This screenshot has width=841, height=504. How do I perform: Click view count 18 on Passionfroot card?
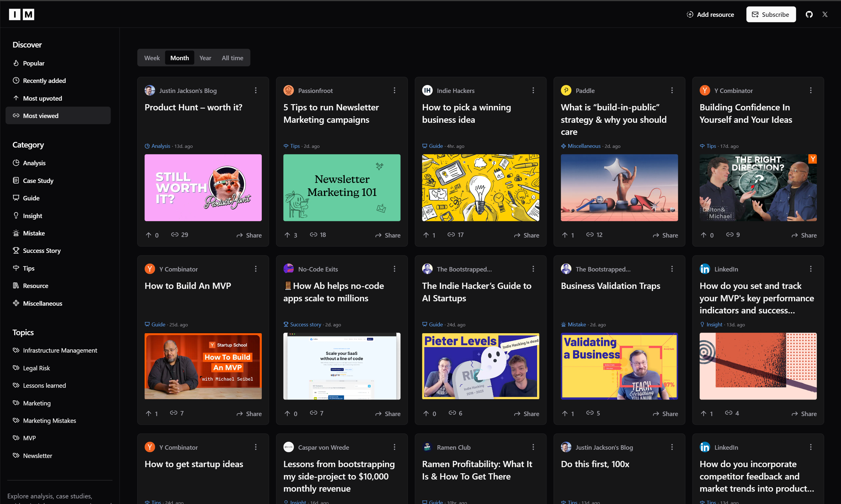click(x=318, y=235)
